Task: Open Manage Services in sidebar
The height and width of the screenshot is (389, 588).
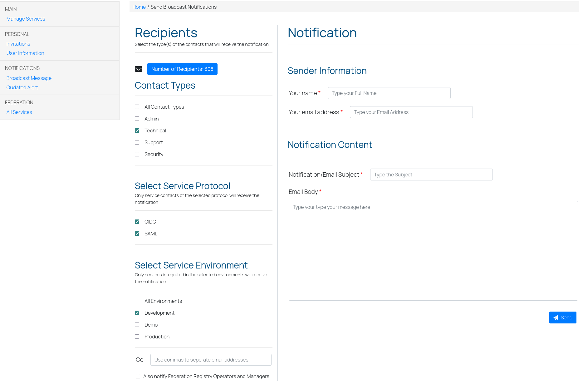Action: [26, 19]
